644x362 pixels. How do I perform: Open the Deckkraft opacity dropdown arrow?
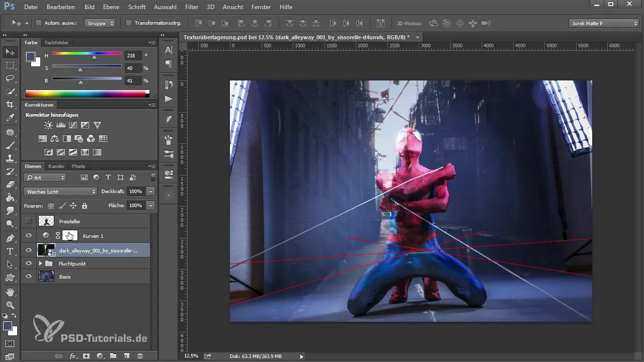click(150, 192)
